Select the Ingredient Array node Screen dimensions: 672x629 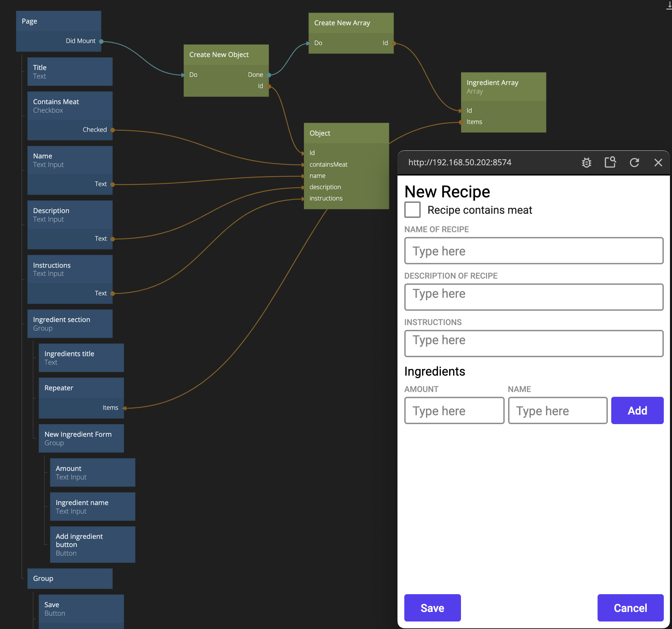coord(503,87)
